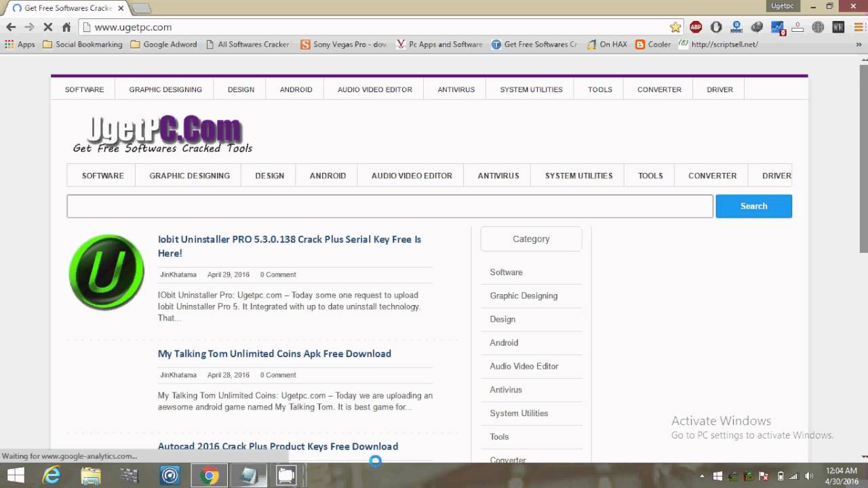This screenshot has height=488, width=868.
Task: Open the Windows Start button
Action: tap(15, 476)
